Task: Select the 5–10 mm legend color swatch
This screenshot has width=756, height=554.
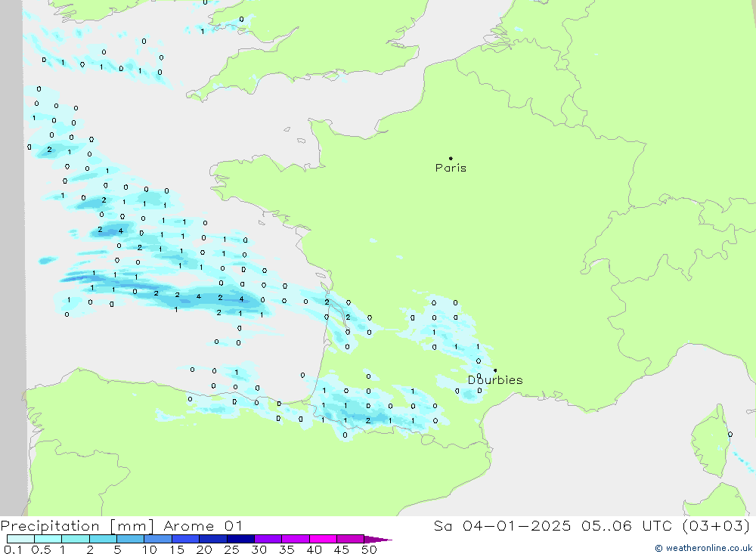Action: [130, 539]
